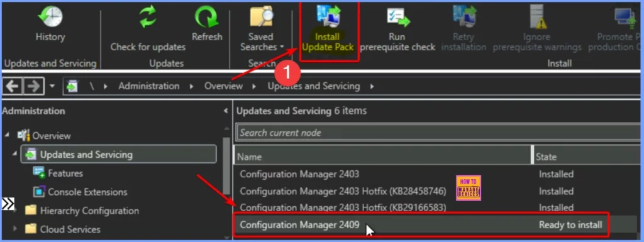The height and width of the screenshot is (242, 644).
Task: Expand the Cloud Services folder
Action: point(15,228)
